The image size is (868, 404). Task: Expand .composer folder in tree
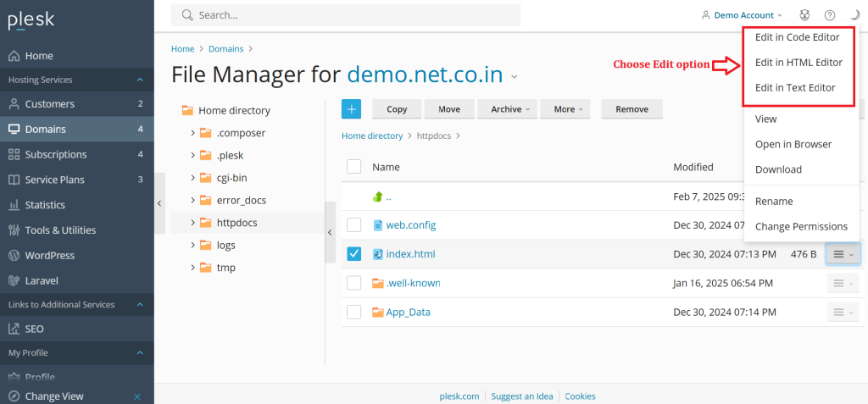192,133
